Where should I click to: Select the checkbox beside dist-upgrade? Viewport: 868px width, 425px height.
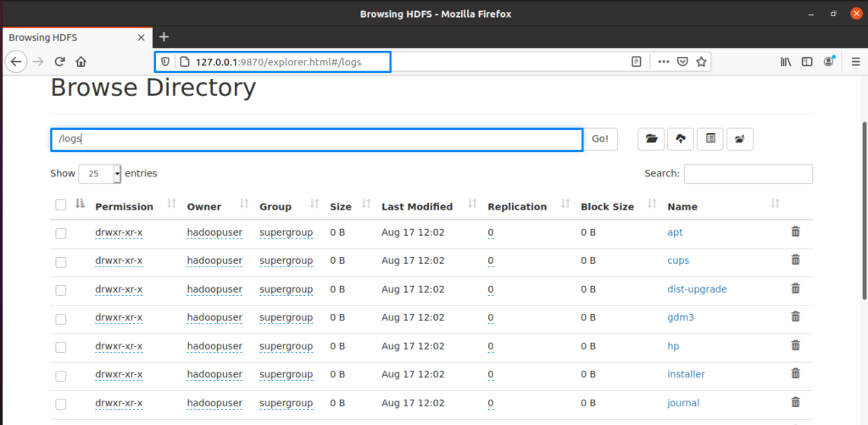[60, 290]
